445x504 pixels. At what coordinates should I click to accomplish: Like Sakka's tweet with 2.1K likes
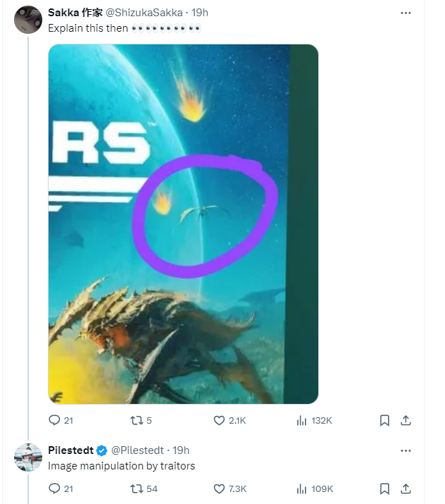[x=220, y=420]
